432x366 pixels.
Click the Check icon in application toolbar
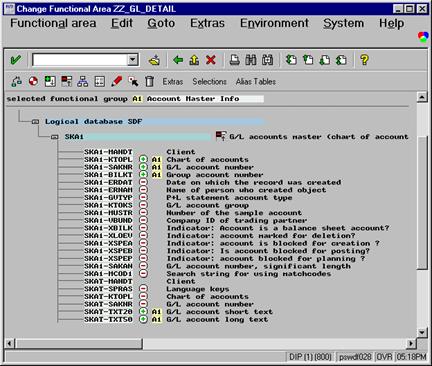pos(17,81)
